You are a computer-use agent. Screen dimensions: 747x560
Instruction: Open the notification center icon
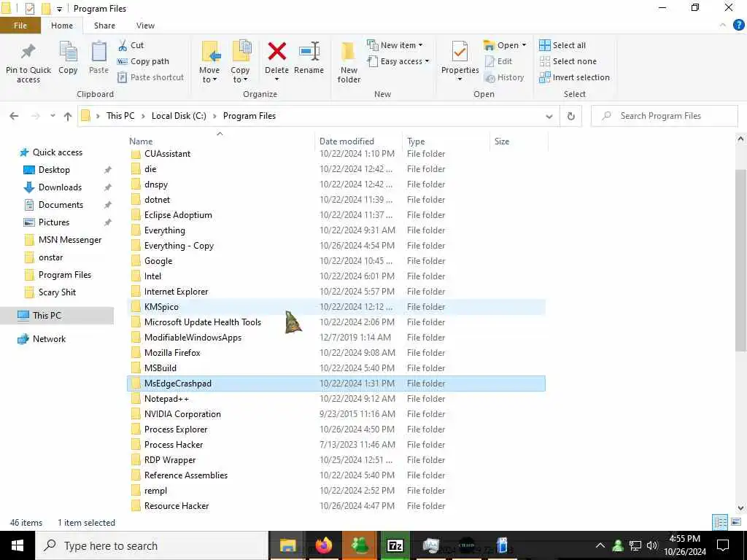723,545
